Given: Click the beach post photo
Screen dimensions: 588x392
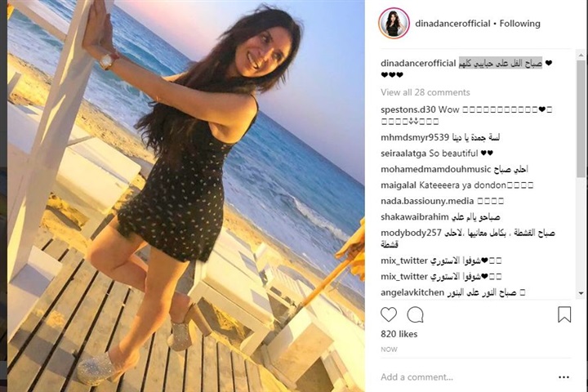Looking at the screenshot, I should click(186, 196).
